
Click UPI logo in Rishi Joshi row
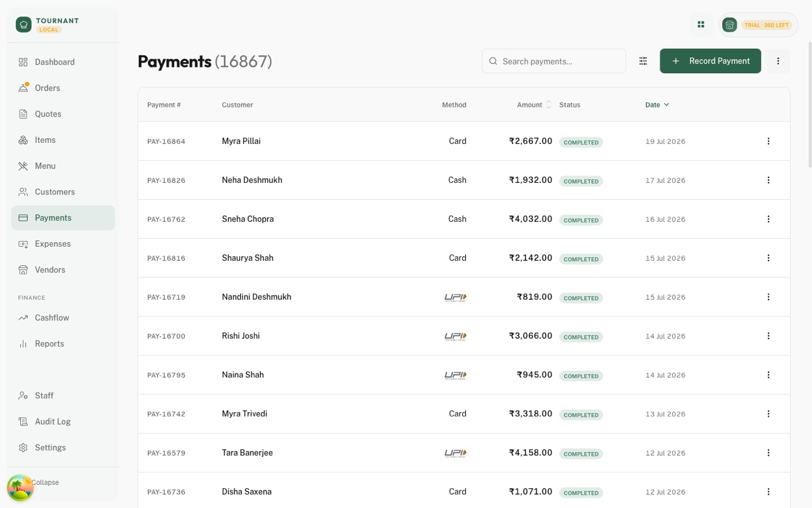(x=455, y=336)
